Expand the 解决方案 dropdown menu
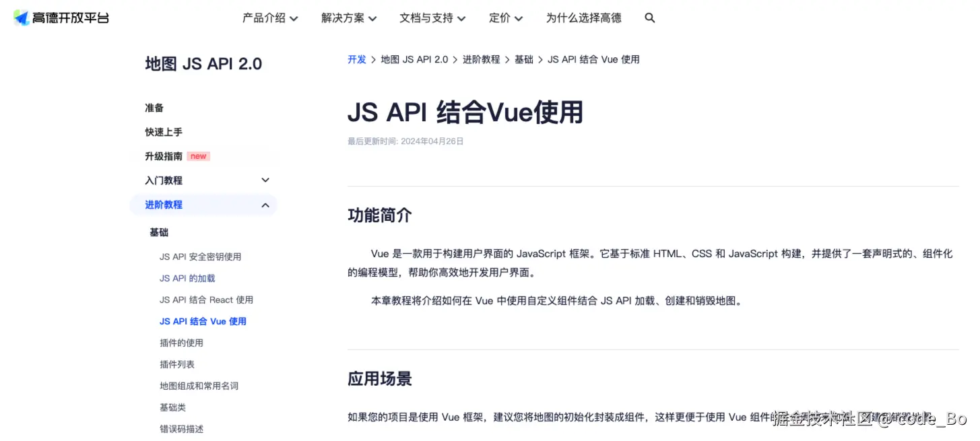Viewport: 980px width, 441px height. [349, 18]
